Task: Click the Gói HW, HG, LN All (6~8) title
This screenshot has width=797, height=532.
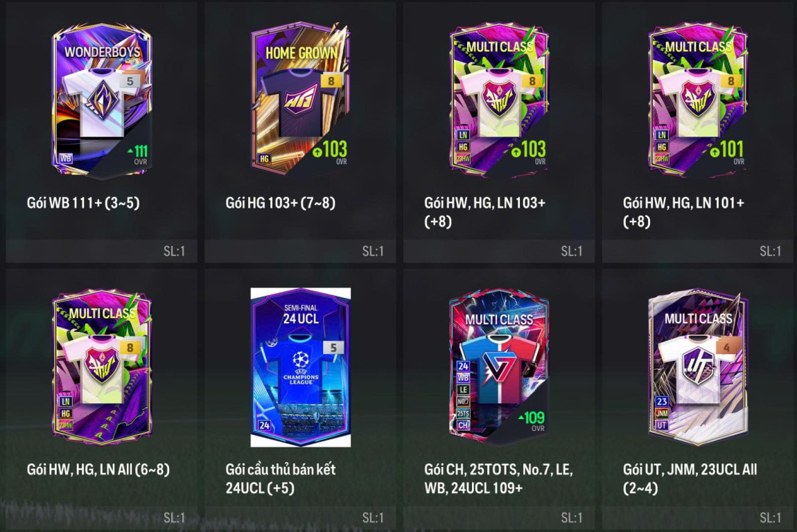Action: pyautogui.click(x=98, y=469)
